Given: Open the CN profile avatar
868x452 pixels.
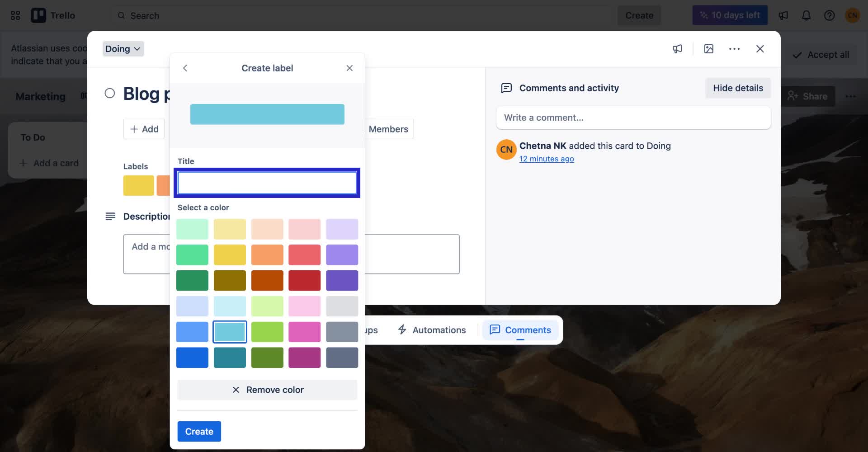Looking at the screenshot, I should tap(853, 15).
